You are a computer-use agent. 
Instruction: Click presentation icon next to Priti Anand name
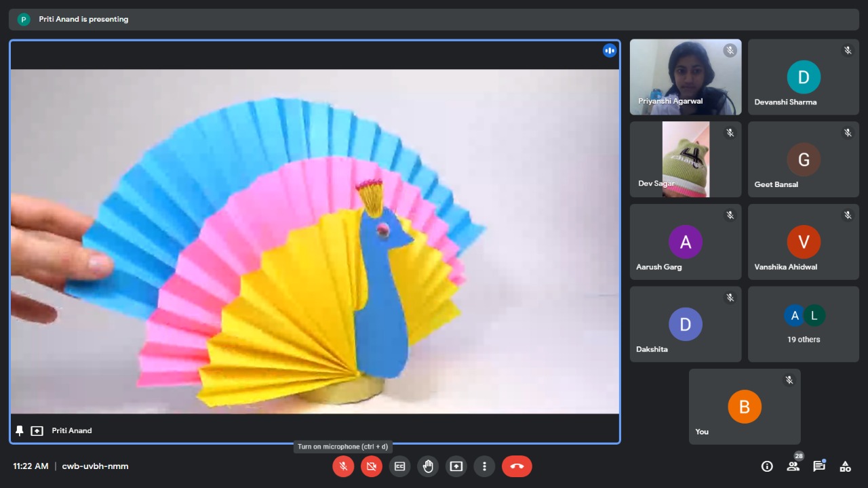coord(37,430)
